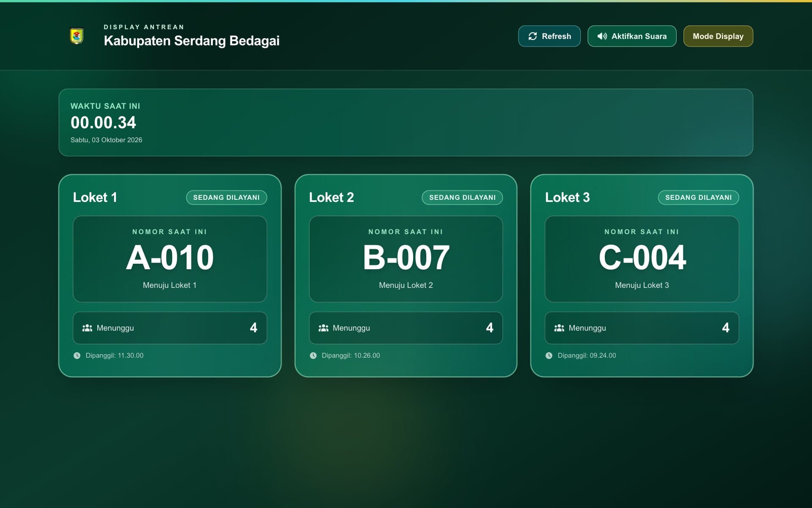The image size is (812, 508).
Task: Click the current time 00.00.34
Action: tap(103, 123)
